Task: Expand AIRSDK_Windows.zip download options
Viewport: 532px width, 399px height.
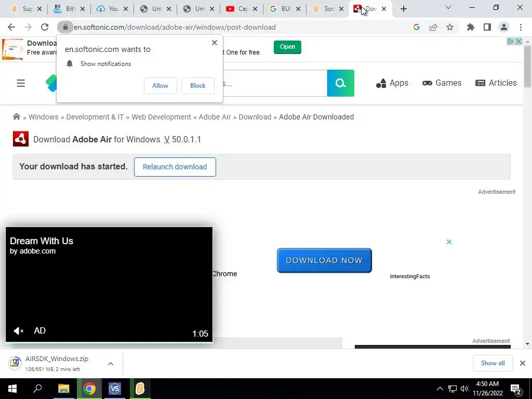Action: 111,364
